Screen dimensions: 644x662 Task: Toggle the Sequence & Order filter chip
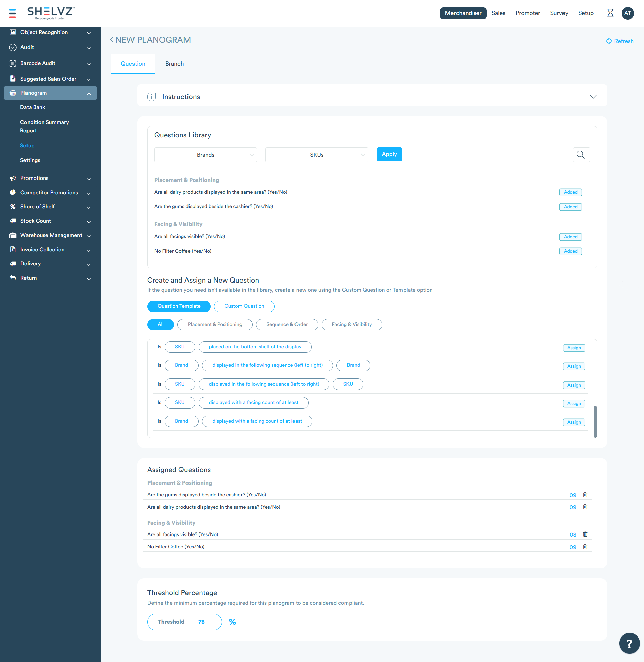click(x=287, y=324)
